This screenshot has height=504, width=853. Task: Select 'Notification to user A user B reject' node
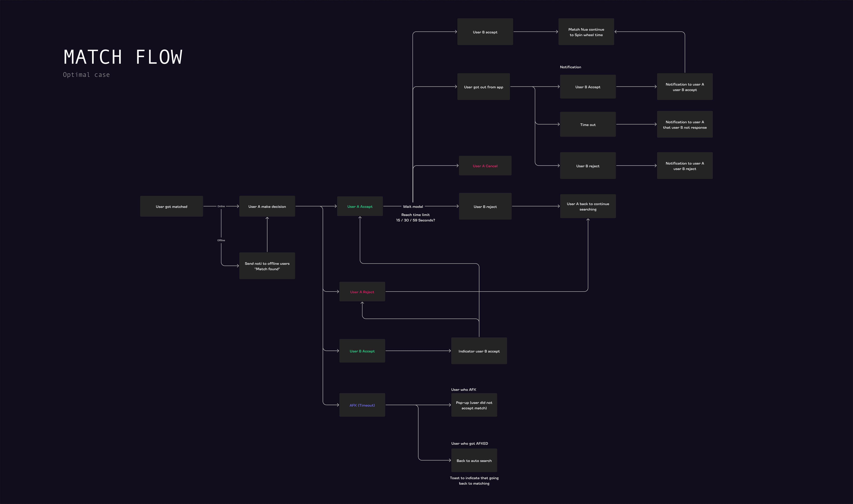click(685, 166)
